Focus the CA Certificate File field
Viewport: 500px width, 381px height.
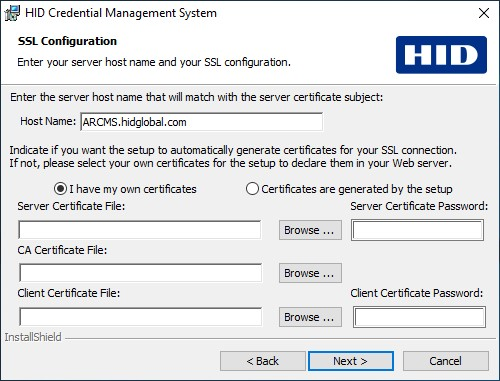tap(140, 273)
